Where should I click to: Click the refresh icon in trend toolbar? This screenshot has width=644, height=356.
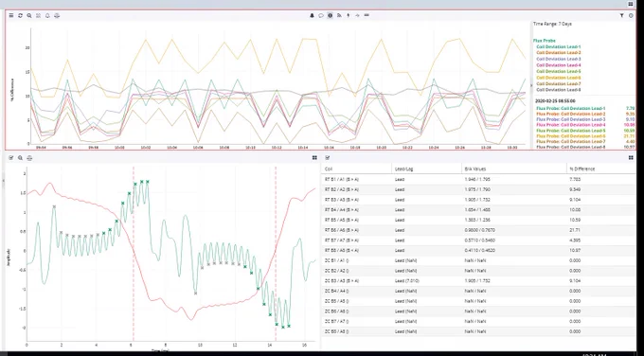point(20,15)
